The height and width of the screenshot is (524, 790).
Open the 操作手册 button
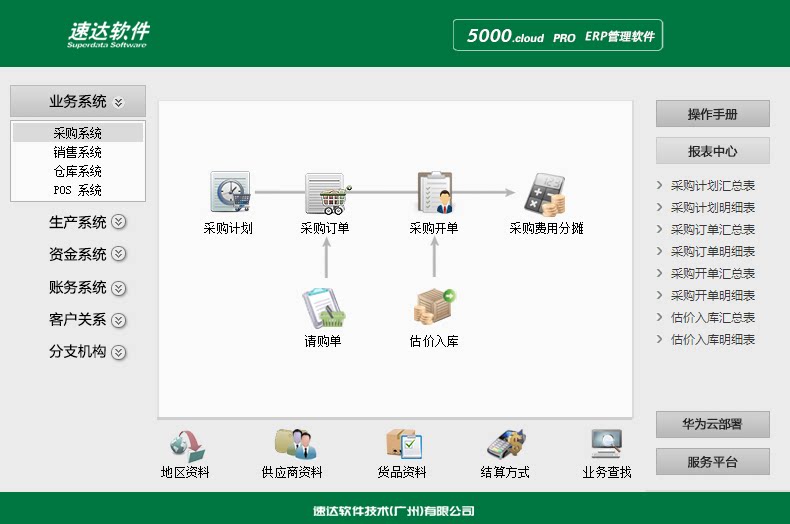712,114
